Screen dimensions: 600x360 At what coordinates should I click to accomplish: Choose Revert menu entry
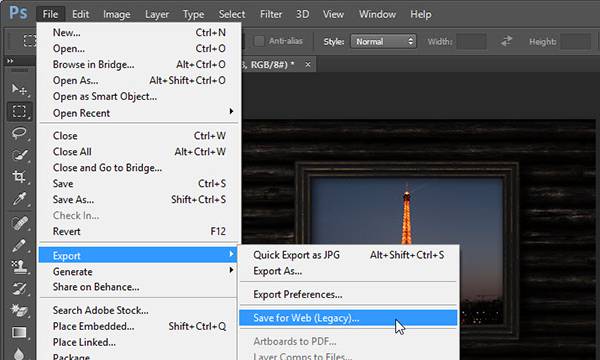[139, 231]
